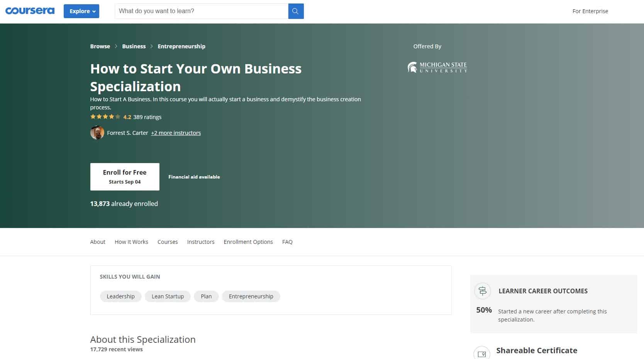Screen dimensions: 644x359
Task: Click the Michigan State University logo
Action: pos(437,67)
